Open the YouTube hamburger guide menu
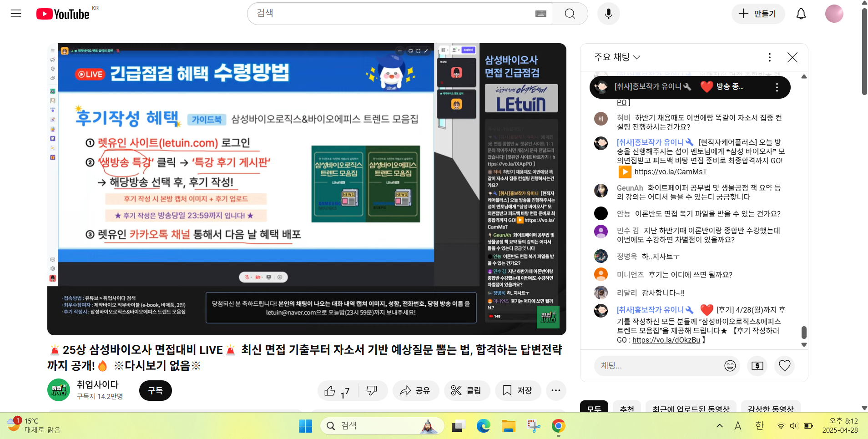Viewport: 868px width, 439px height. (16, 13)
